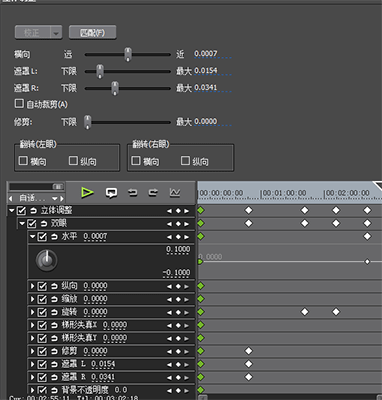Go to next keyframe on 修剪 row
382x400 pixels.
coord(186,351)
